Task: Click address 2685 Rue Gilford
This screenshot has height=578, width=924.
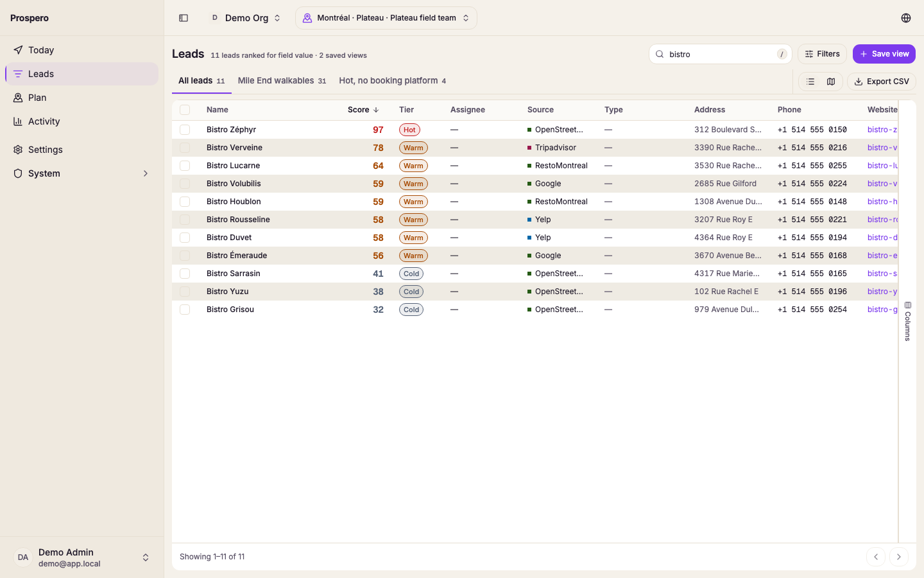Action: click(725, 184)
